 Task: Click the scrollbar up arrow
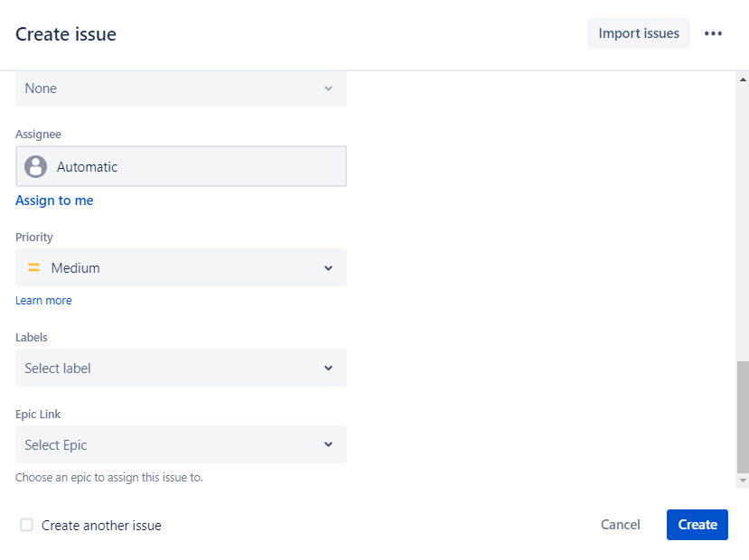click(743, 80)
